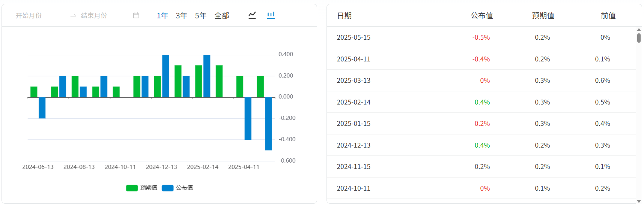Select the 2025-01-15 table row date
This screenshot has width=644, height=206.
point(354,124)
